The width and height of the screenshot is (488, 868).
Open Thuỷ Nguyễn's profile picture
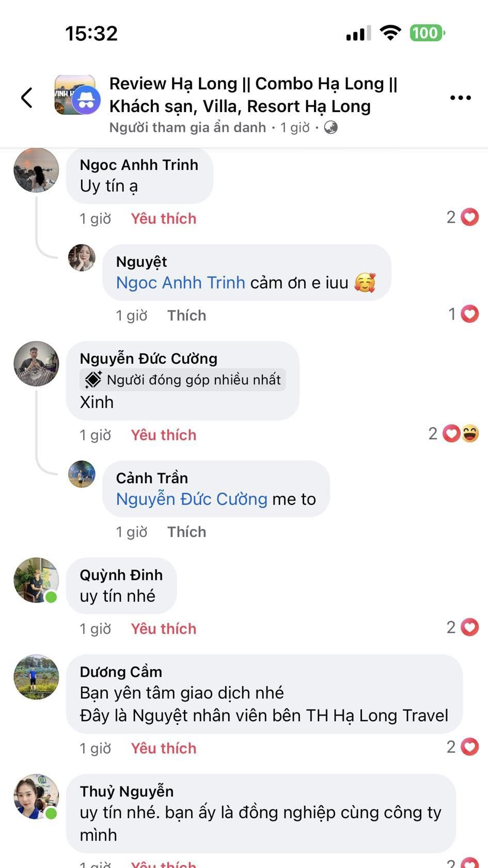click(x=36, y=797)
